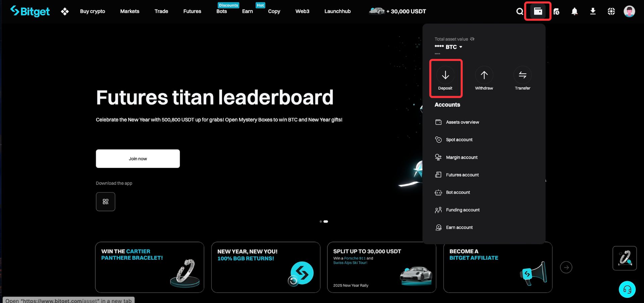Image resolution: width=644 pixels, height=303 pixels.
Task: Toggle hidden total asset value eye
Action: coord(472,39)
